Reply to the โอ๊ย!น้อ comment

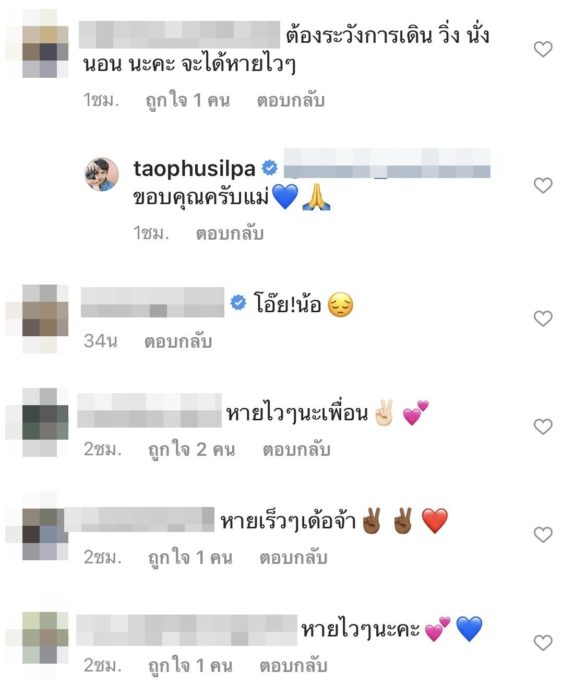pos(178,341)
